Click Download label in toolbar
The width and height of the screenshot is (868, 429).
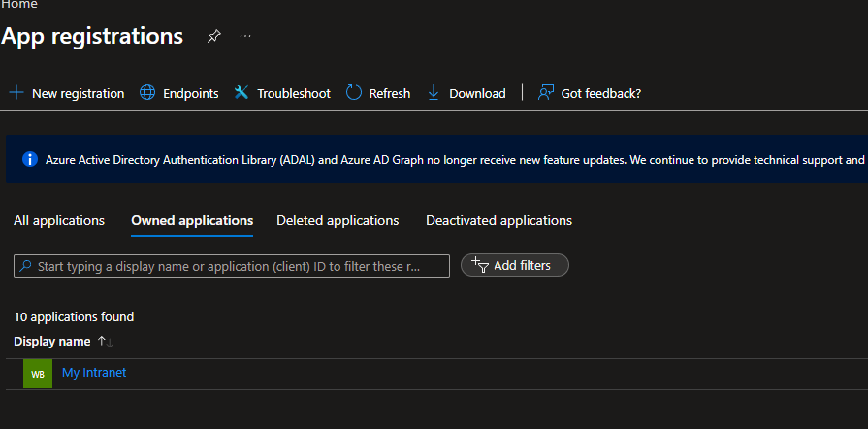tap(477, 94)
